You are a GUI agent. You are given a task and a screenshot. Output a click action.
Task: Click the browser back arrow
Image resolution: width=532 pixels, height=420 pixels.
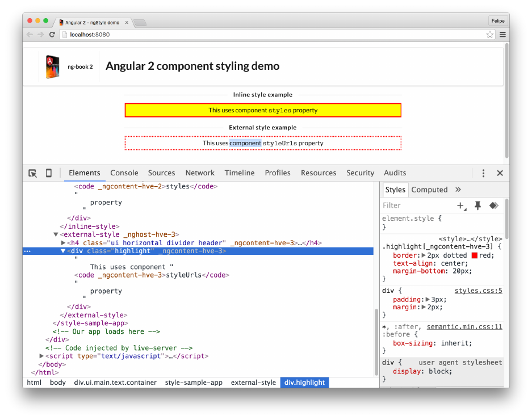click(30, 35)
